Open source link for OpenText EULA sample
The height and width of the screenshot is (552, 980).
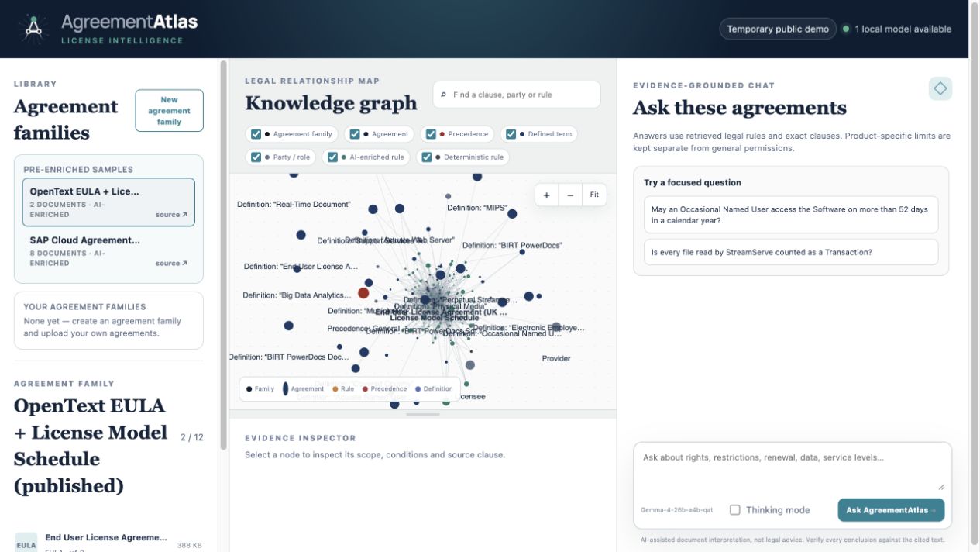171,215
